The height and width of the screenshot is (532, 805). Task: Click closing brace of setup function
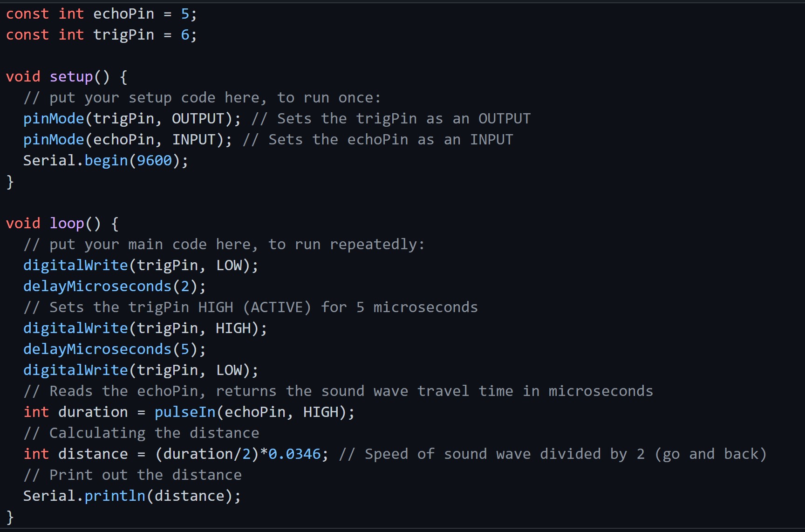[10, 182]
